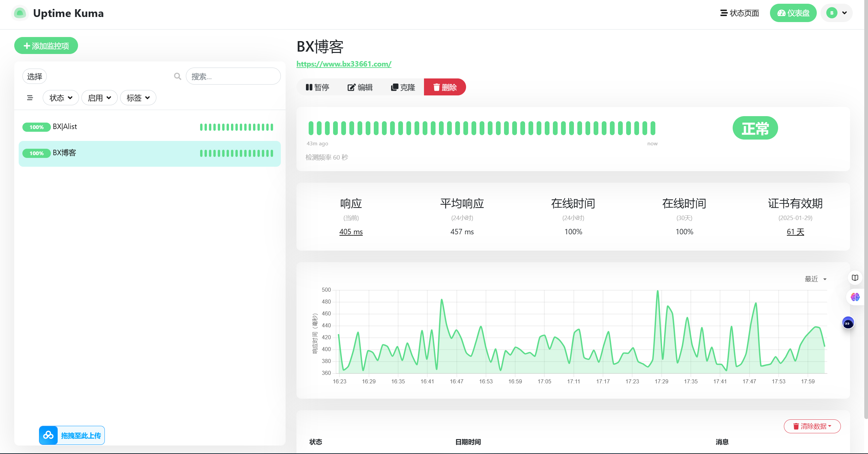
Task: Open the https://www.bx33661.com/ link
Action: (x=344, y=64)
